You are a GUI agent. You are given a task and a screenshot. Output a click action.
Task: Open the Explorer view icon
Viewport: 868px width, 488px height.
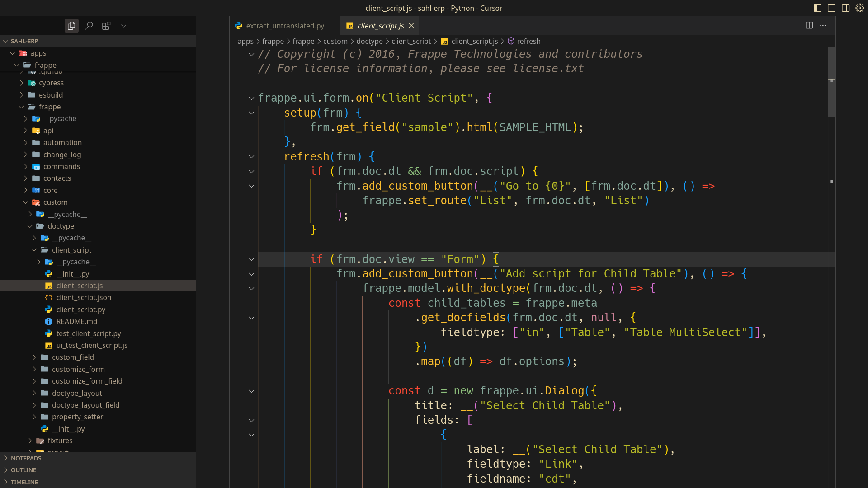click(x=71, y=26)
